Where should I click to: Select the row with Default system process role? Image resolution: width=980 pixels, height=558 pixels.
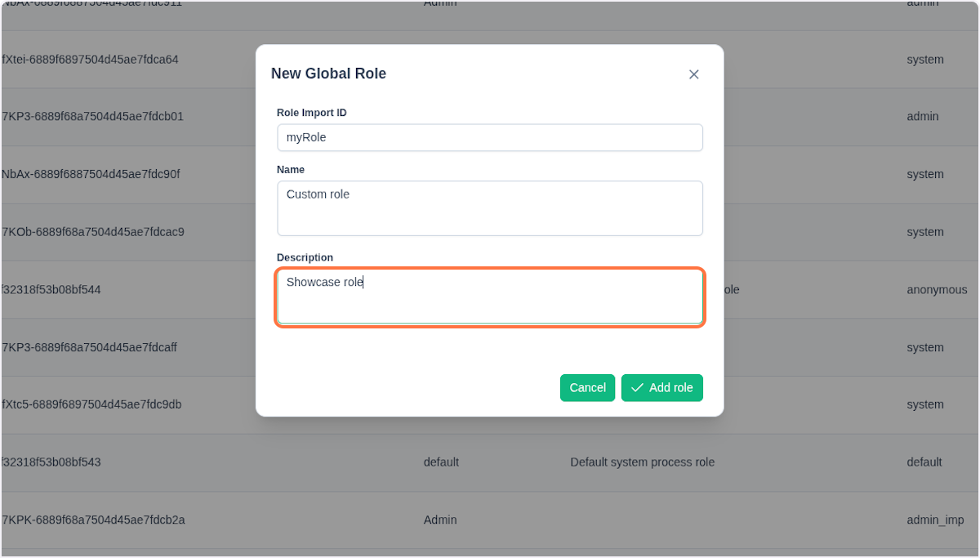(x=642, y=462)
